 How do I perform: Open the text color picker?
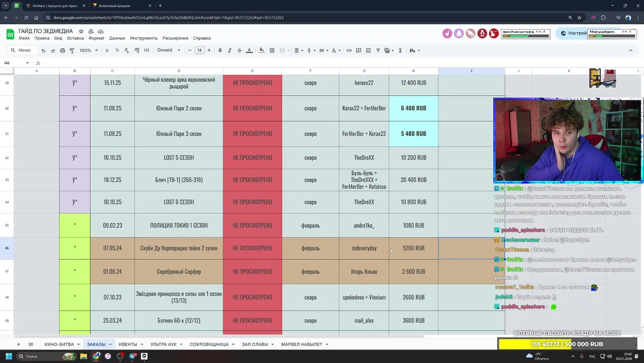[x=249, y=50]
